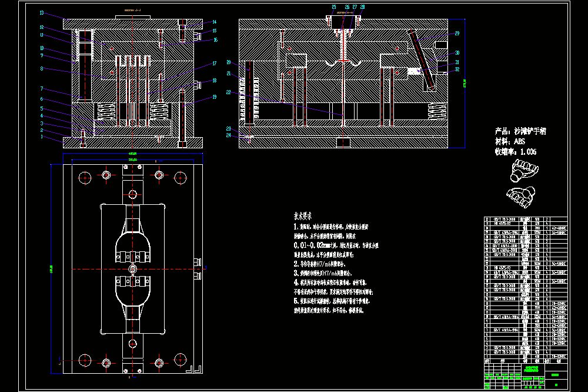This screenshot has width=588, height=392.
Task: Select part callout number 28
Action: pos(363,6)
